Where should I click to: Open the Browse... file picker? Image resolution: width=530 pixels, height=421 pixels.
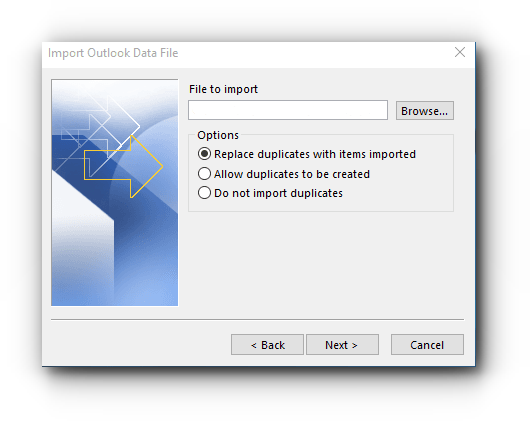point(425,111)
